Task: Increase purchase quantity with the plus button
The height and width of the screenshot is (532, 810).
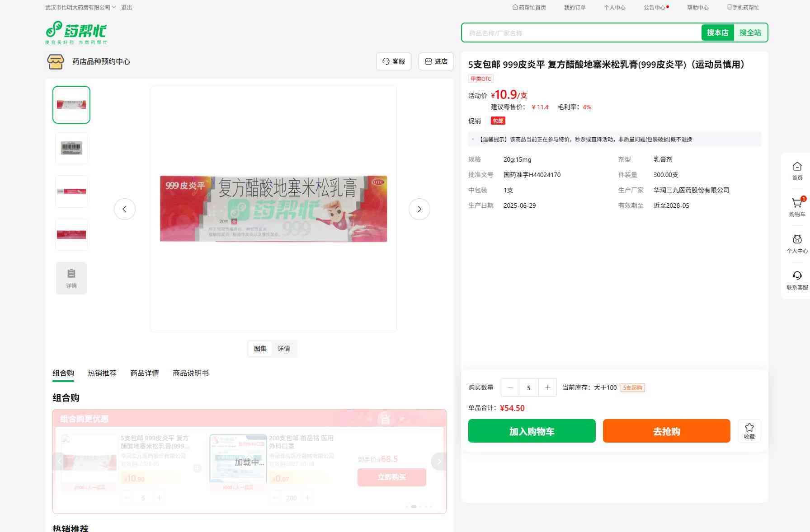Action: pos(547,387)
